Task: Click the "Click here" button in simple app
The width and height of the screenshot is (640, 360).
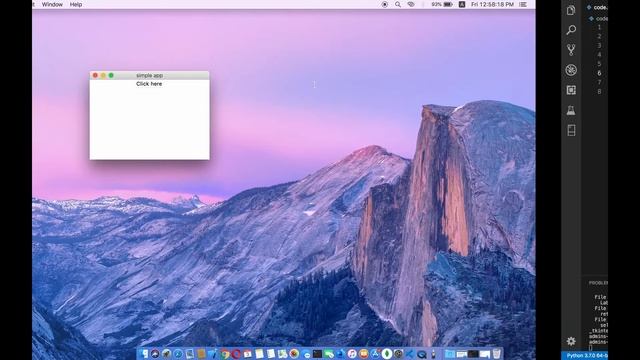Action: pyautogui.click(x=149, y=84)
